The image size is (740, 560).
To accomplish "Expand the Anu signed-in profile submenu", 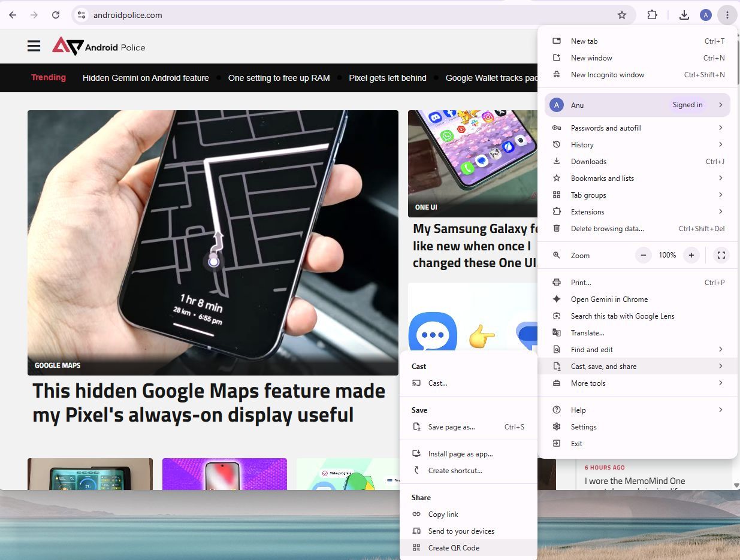I will click(x=638, y=105).
